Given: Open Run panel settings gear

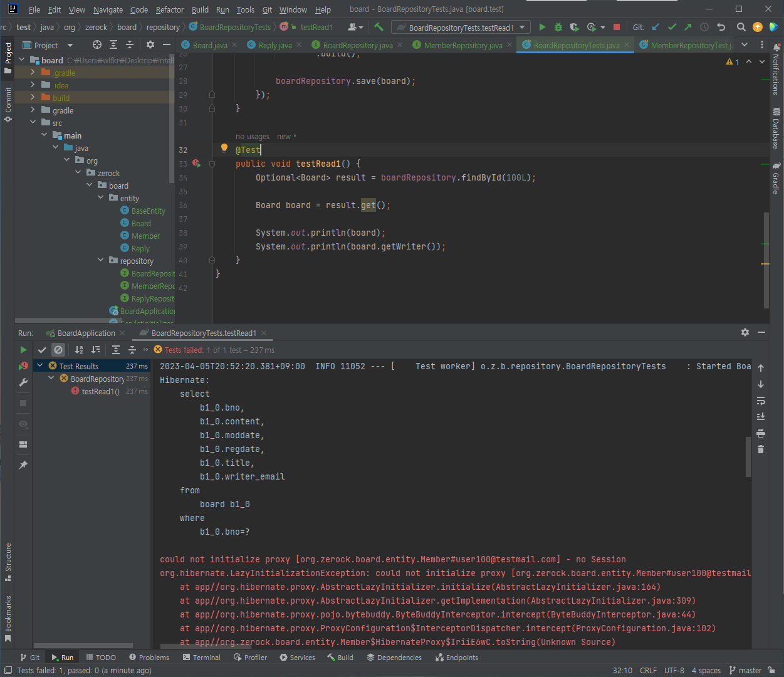Looking at the screenshot, I should click(x=745, y=332).
